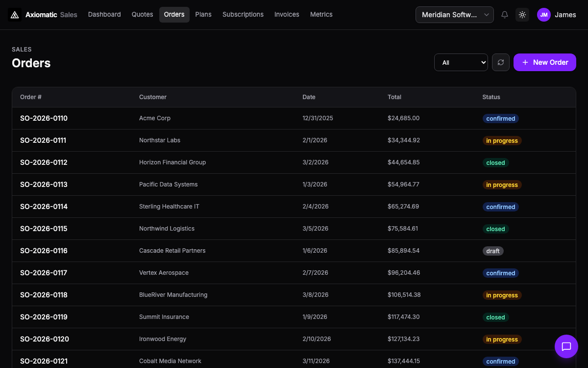Open the status filter dropdown showing All
588x368 pixels.
point(461,62)
